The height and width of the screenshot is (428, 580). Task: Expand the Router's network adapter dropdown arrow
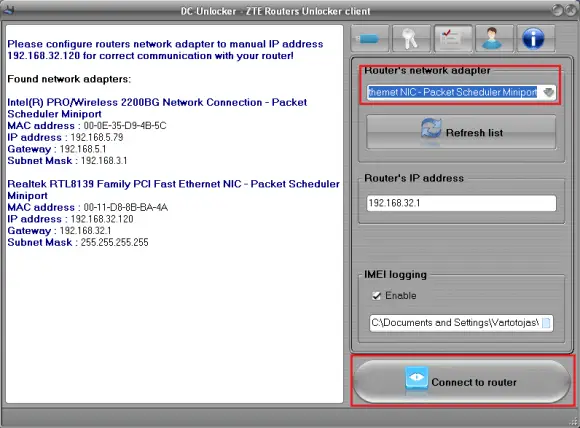(549, 92)
